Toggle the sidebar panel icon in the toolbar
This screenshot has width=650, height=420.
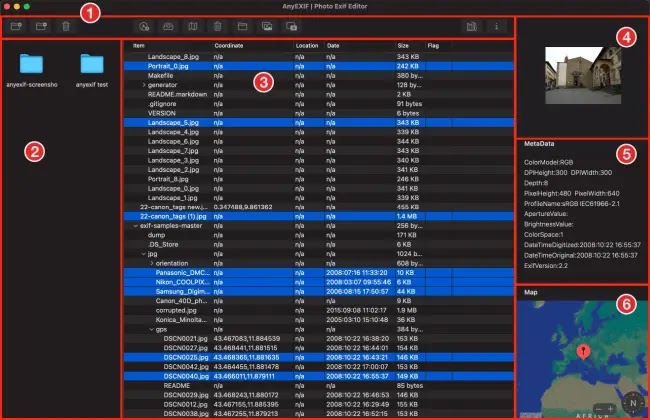pyautogui.click(x=472, y=27)
